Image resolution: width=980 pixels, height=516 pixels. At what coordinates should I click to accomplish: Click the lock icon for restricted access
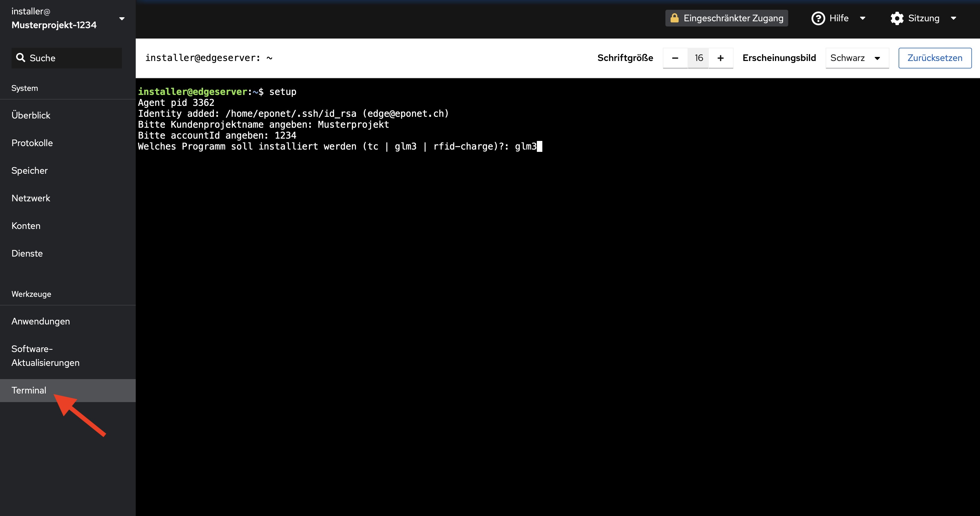click(674, 18)
